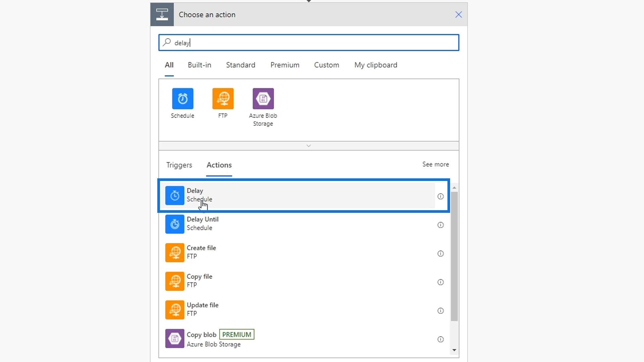Choose the Delay Schedule action
Viewport: 644px width, 362px height.
point(195,195)
